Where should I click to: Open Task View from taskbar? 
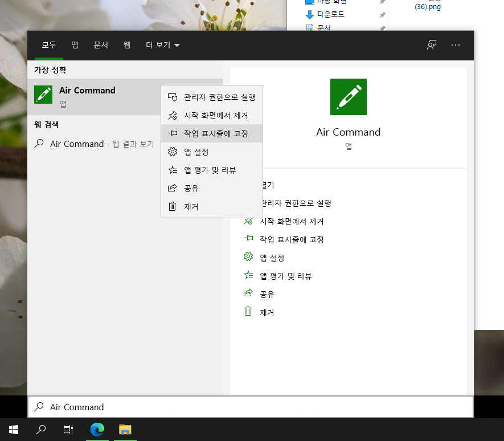tap(68, 430)
